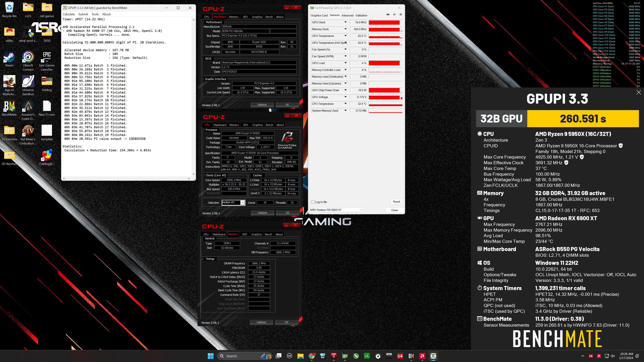The width and height of the screenshot is (644, 362).
Task: Open Bench tab in middle CPU-Z window
Action: coord(269,125)
